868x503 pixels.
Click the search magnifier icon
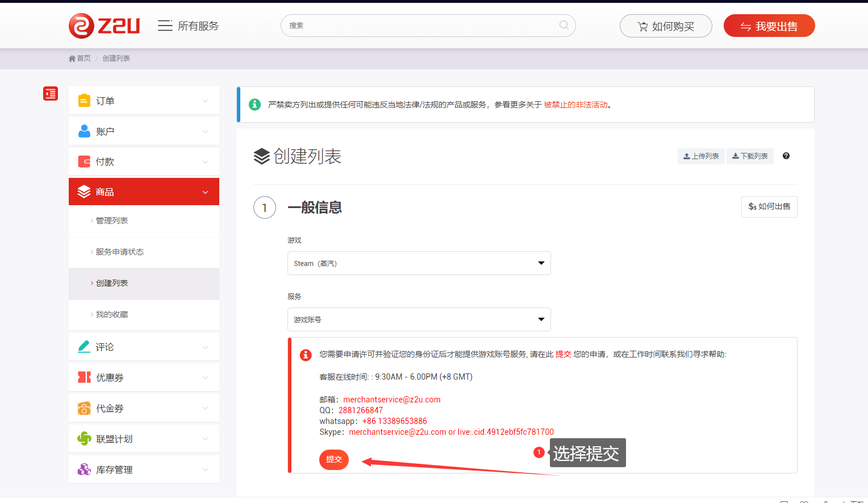[564, 25]
